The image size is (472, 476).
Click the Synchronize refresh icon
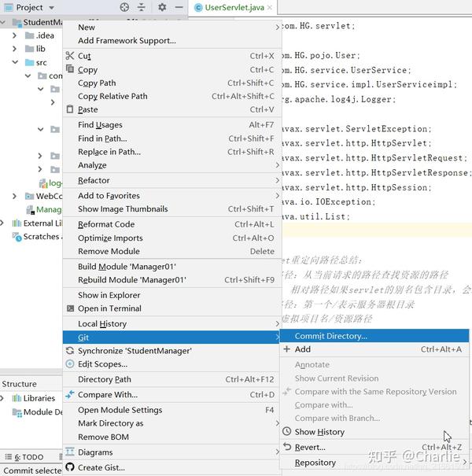70,351
